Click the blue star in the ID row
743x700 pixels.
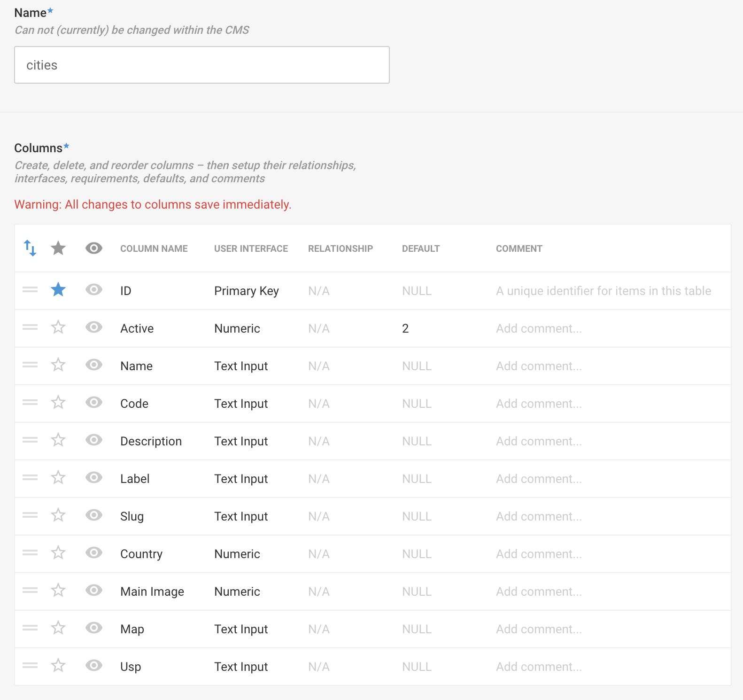58,290
